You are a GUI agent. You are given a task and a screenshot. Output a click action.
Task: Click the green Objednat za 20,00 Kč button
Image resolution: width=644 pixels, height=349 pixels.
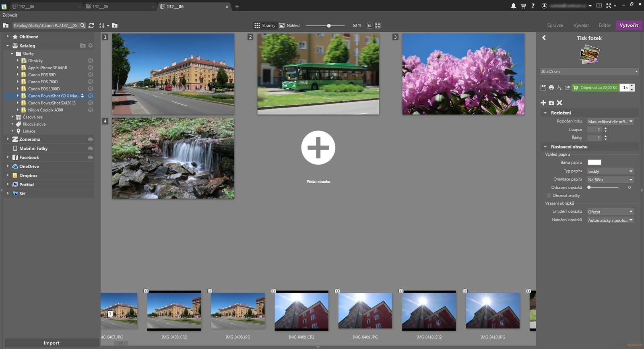click(595, 87)
